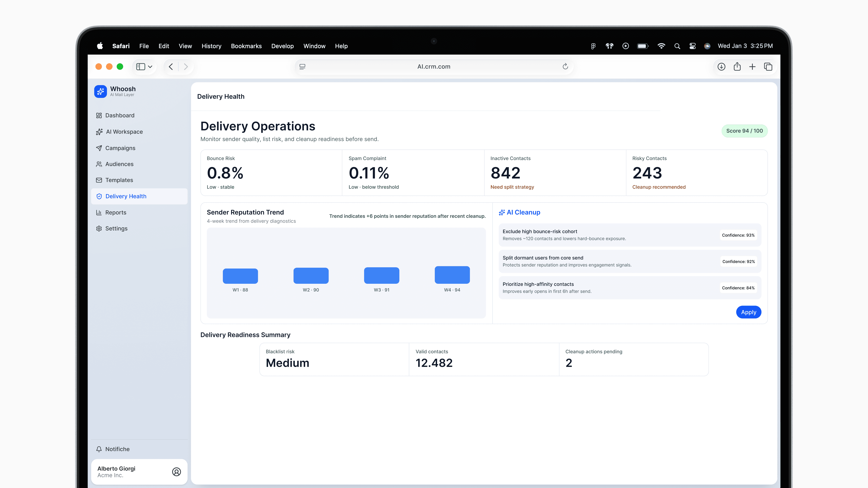Click the Score 94 / 100 badge
The width and height of the screenshot is (868, 488).
click(x=745, y=131)
